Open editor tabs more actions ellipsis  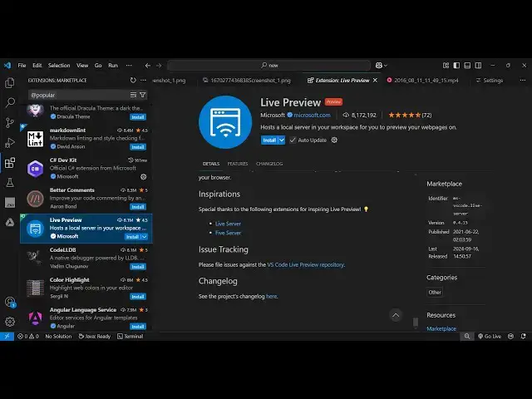(x=523, y=80)
